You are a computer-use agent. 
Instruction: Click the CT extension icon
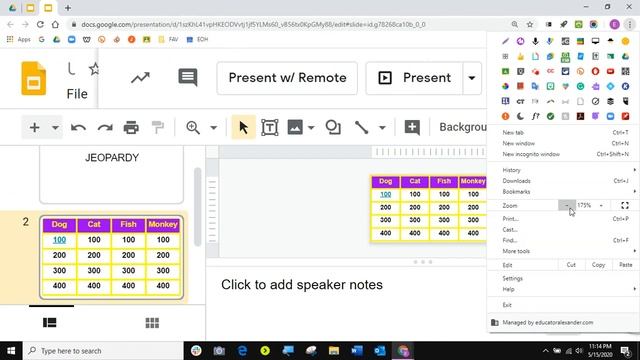pyautogui.click(x=520, y=101)
